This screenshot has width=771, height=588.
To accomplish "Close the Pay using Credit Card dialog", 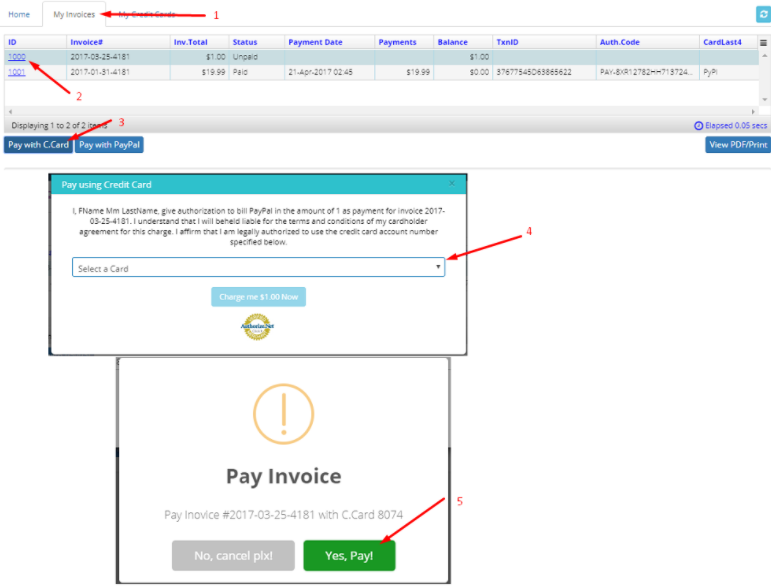I will click(452, 184).
